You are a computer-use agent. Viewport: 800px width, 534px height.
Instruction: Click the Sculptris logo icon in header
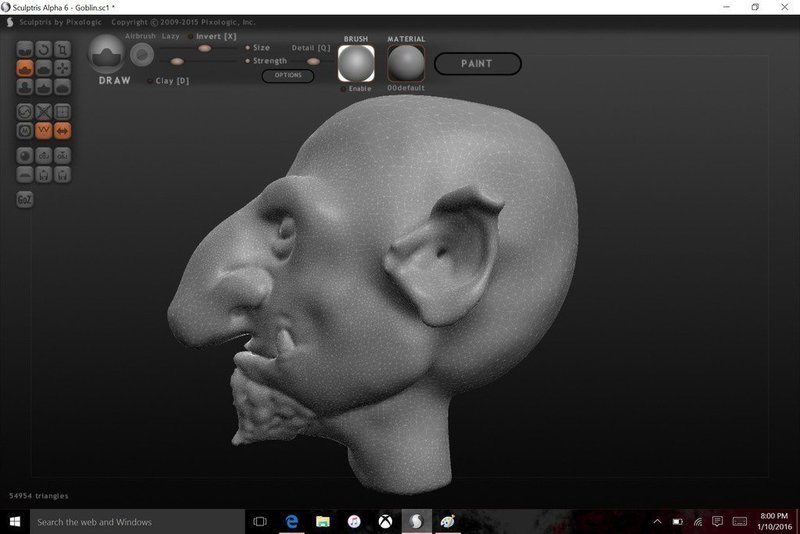(x=10, y=22)
